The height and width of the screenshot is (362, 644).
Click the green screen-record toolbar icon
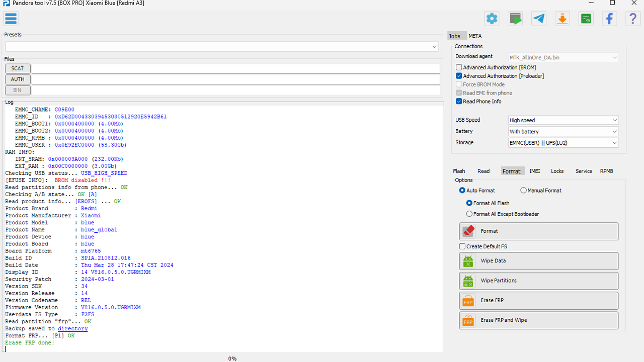pos(515,19)
